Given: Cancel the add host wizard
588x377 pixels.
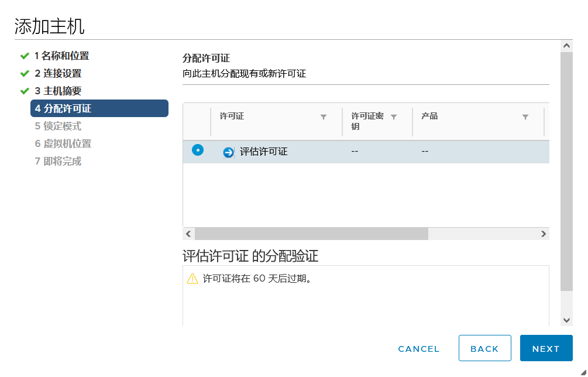Looking at the screenshot, I should tap(418, 349).
